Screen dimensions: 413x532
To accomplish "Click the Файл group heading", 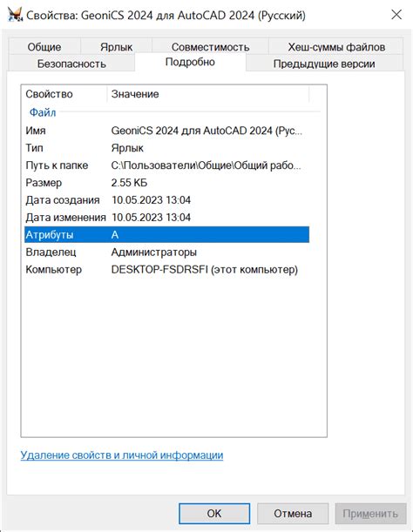I will tap(43, 112).
